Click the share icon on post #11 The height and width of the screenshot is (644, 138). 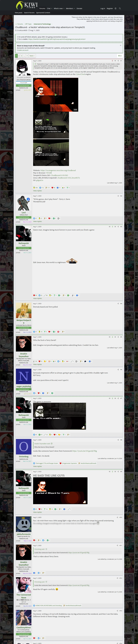click(118, 545)
